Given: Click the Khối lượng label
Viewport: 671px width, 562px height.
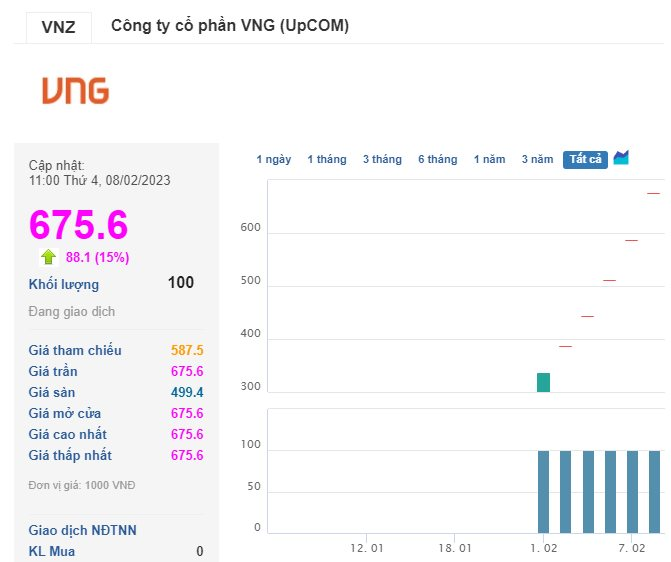Looking at the screenshot, I should [x=64, y=285].
